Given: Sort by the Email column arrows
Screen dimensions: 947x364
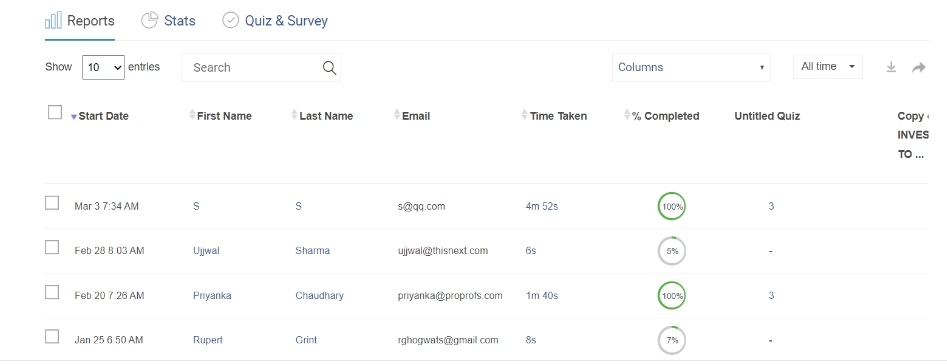Looking at the screenshot, I should pyautogui.click(x=397, y=115).
